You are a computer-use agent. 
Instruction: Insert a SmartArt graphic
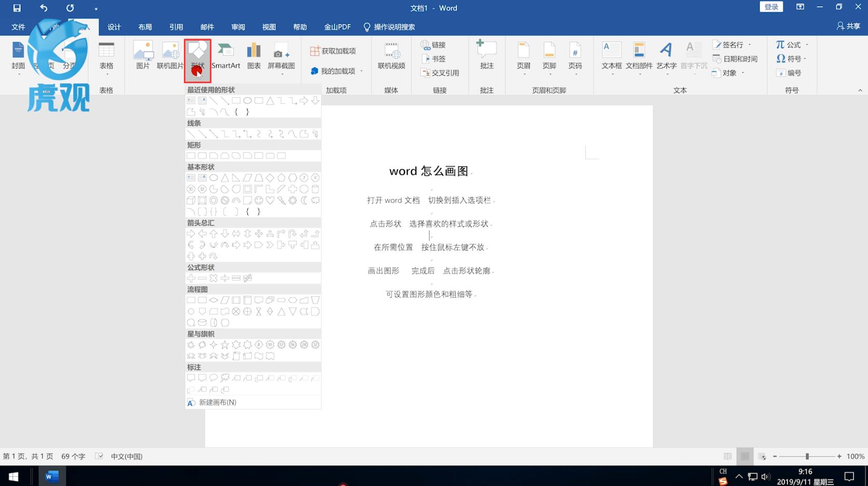[225, 55]
